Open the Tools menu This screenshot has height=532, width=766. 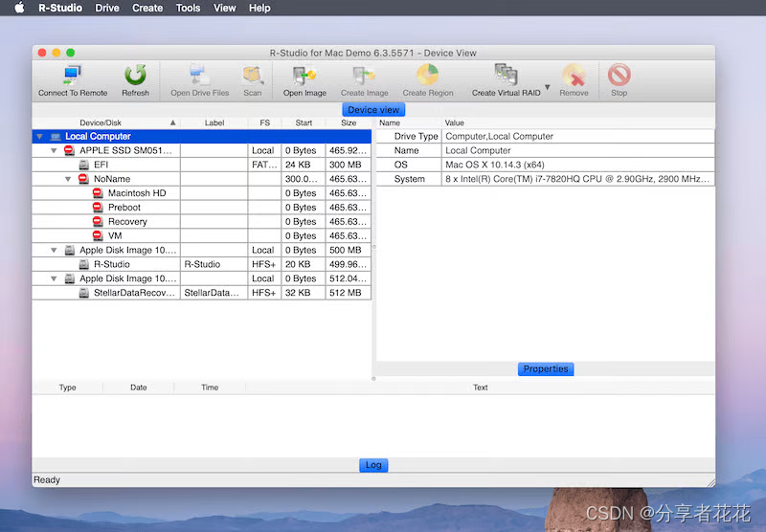[188, 8]
